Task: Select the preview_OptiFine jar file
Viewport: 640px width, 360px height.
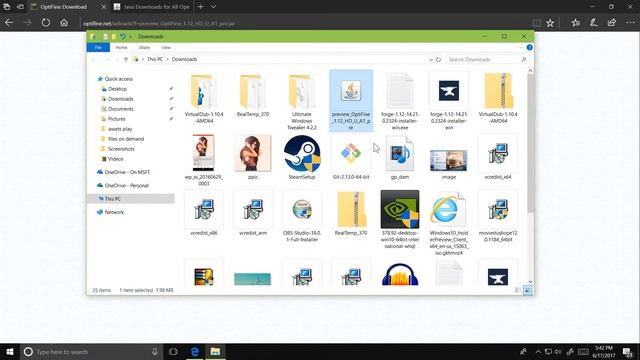Action: pyautogui.click(x=351, y=101)
